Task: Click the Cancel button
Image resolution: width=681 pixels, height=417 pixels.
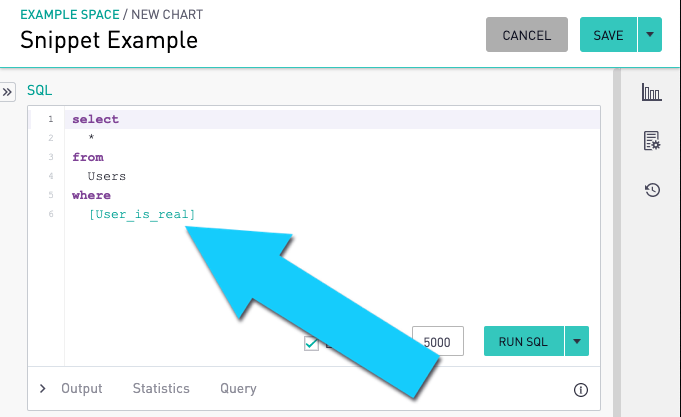Action: (x=526, y=35)
